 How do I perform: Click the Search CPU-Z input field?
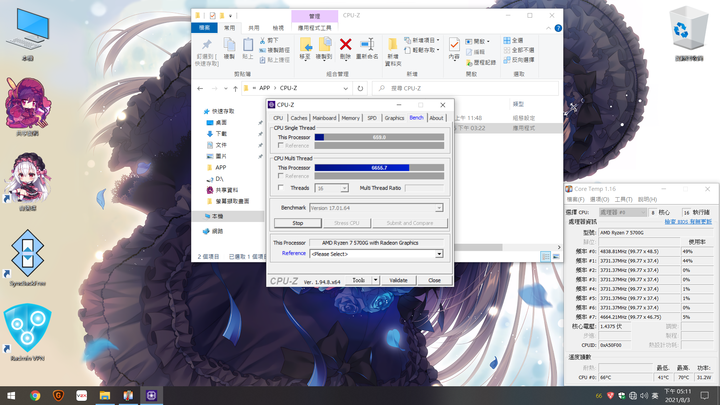(x=466, y=88)
